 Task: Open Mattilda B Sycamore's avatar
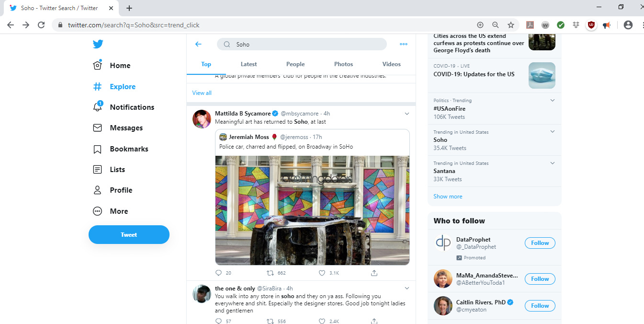(202, 119)
